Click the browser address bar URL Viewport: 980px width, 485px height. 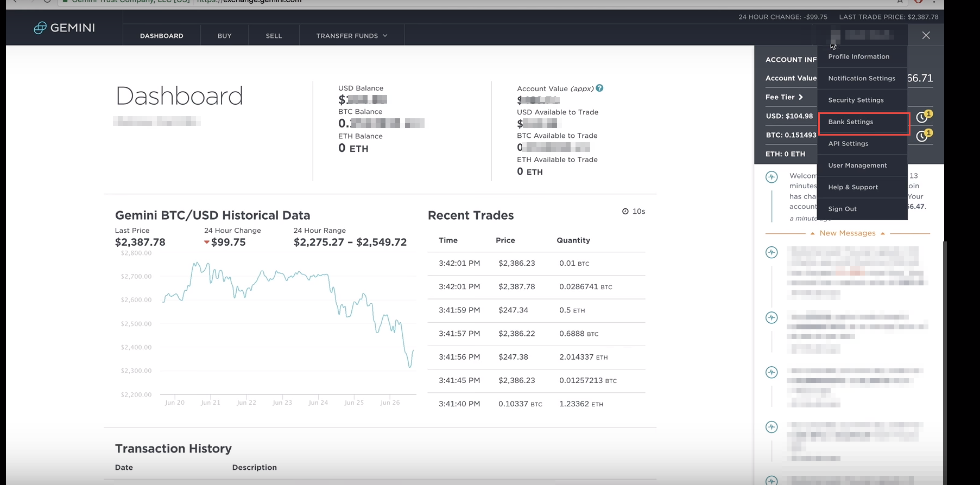click(x=249, y=2)
